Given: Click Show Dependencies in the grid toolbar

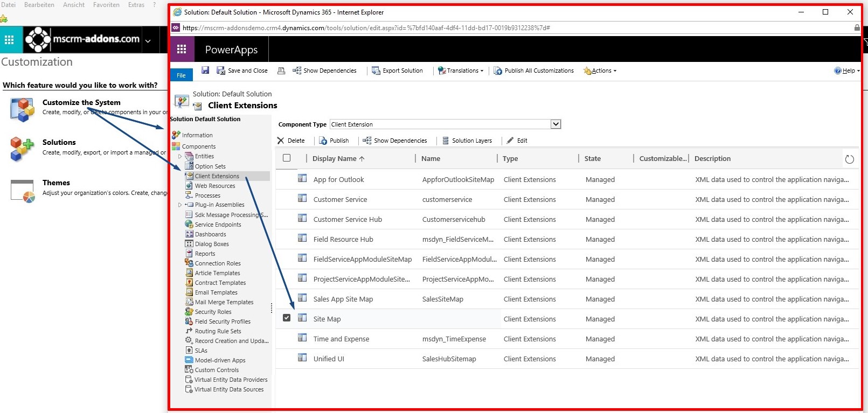Looking at the screenshot, I should coord(395,141).
